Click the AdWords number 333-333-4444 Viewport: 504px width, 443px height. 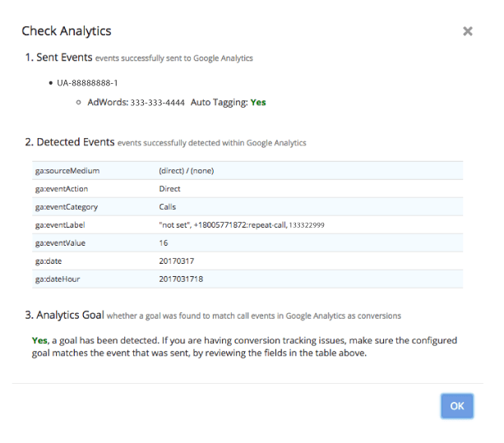tap(158, 103)
